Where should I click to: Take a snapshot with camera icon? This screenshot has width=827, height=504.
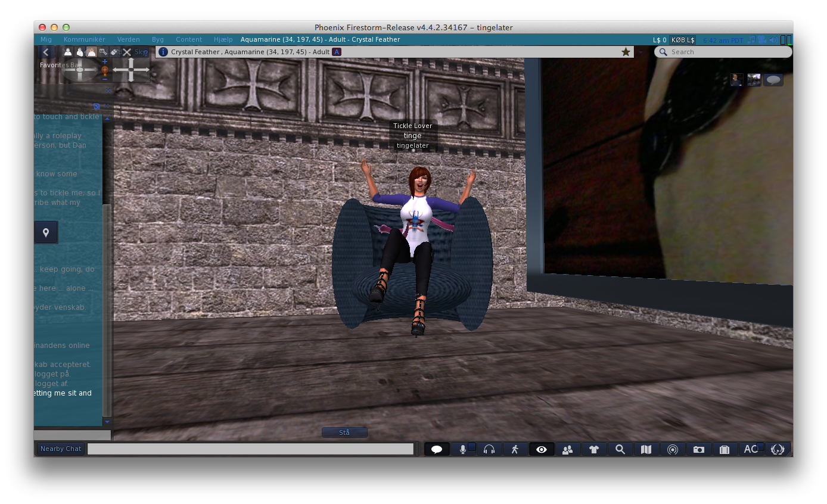pyautogui.click(x=699, y=449)
